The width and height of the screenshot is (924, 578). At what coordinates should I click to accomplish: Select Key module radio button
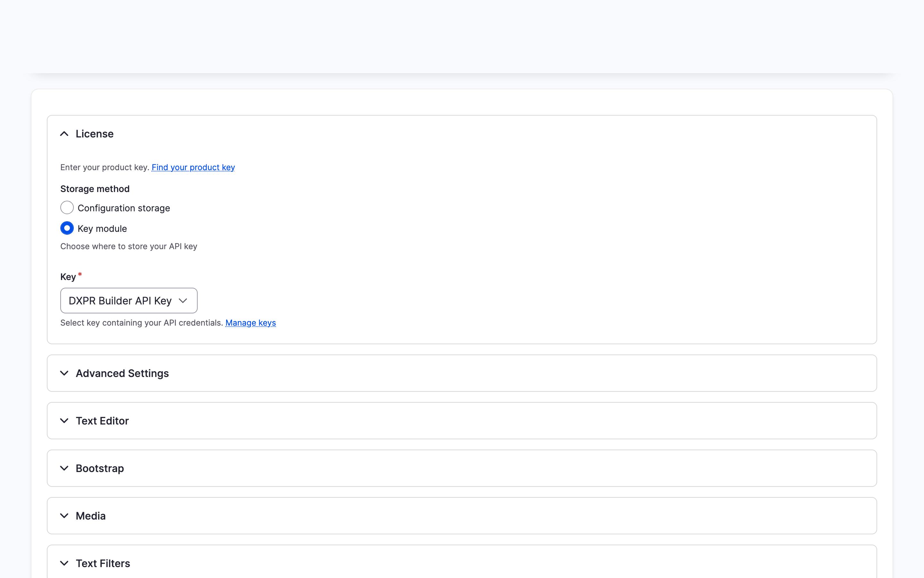coord(67,228)
